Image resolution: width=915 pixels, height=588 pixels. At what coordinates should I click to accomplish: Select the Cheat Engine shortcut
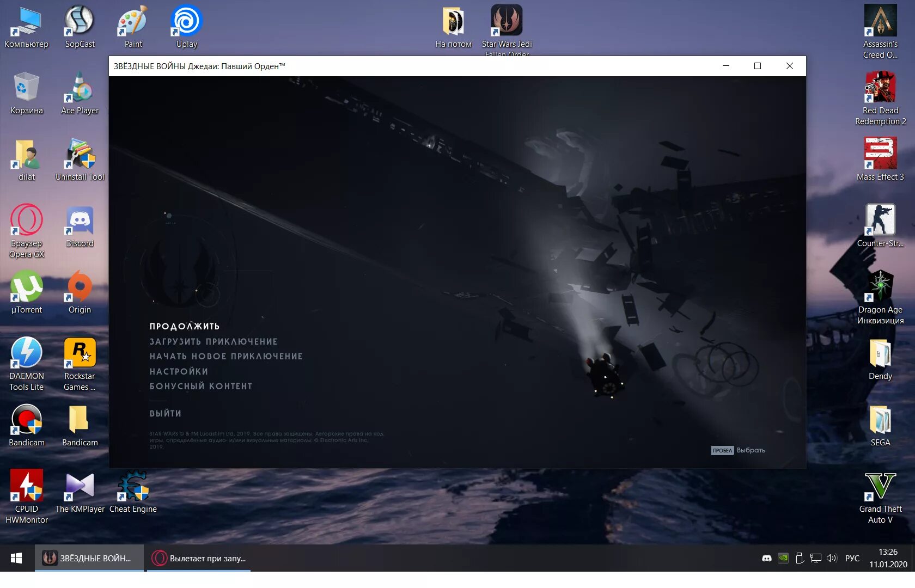pyautogui.click(x=133, y=492)
